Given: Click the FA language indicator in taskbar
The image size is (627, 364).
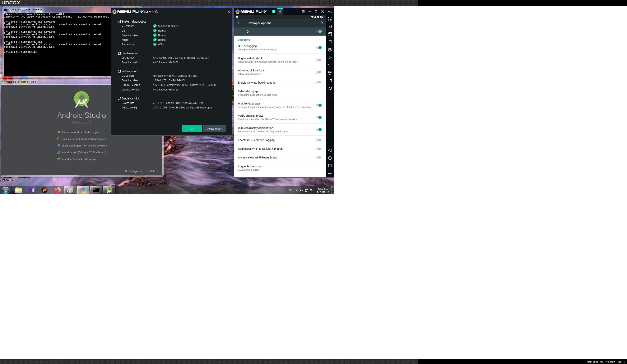Looking at the screenshot, I should (x=290, y=190).
